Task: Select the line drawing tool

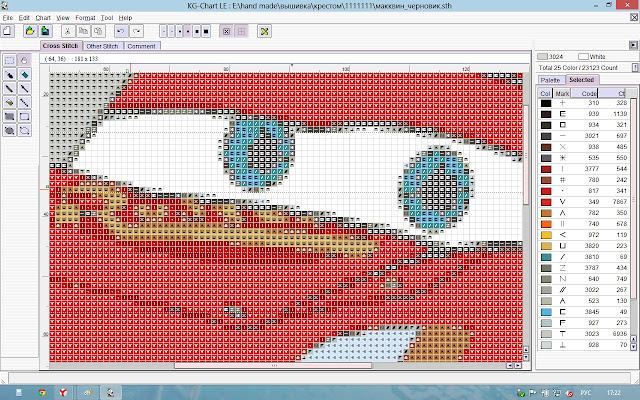Action: (x=24, y=102)
